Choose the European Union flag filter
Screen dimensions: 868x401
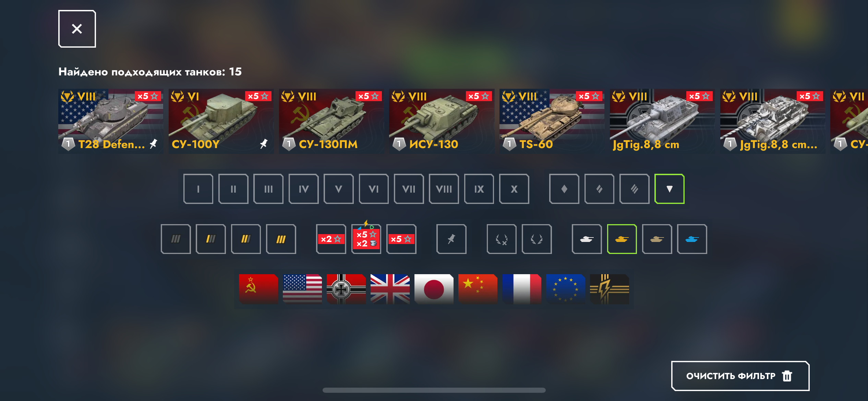coord(565,289)
